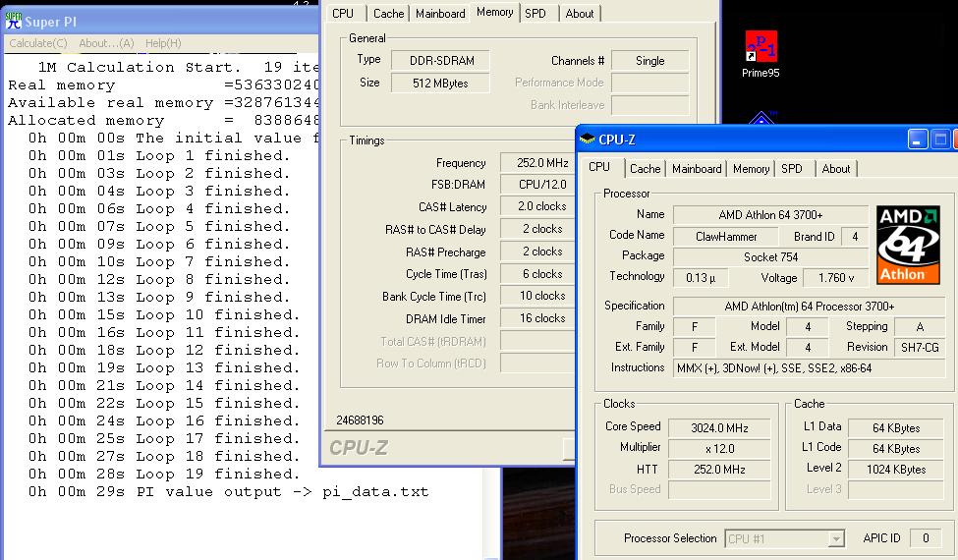Screen dimensions: 958x560
Task: Click the Brand ID value 4
Action: [x=855, y=237]
